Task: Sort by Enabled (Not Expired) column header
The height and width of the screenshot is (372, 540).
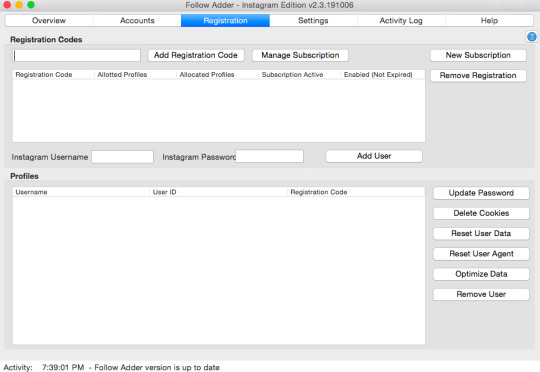Action: [x=383, y=75]
